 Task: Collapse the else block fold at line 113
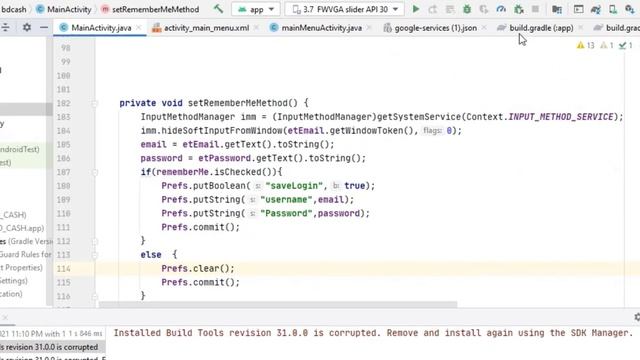pyautogui.click(x=94, y=255)
